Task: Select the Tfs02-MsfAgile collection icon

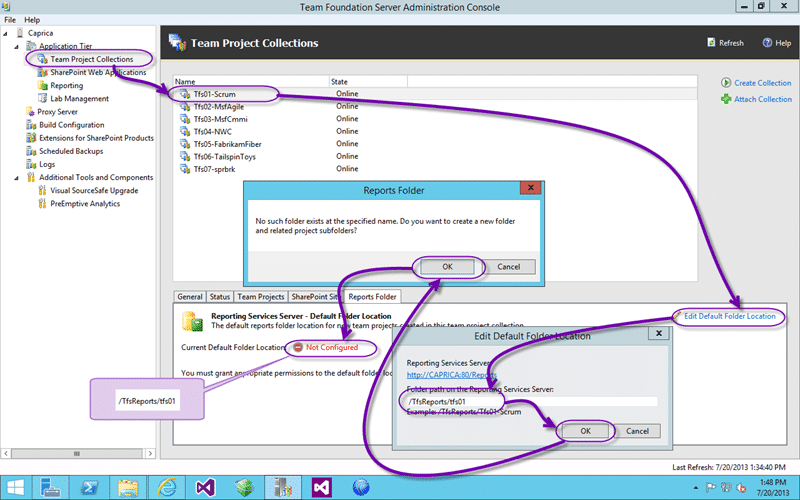Action: click(185, 107)
